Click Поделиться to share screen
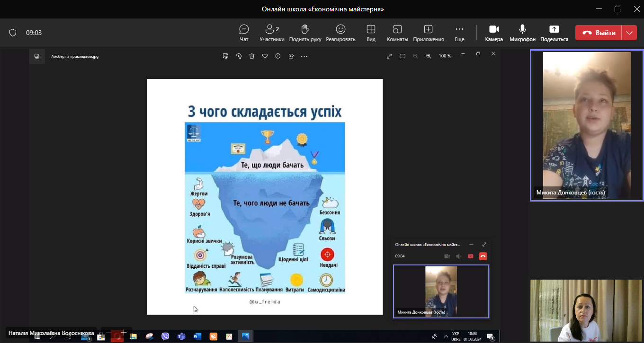 click(554, 33)
